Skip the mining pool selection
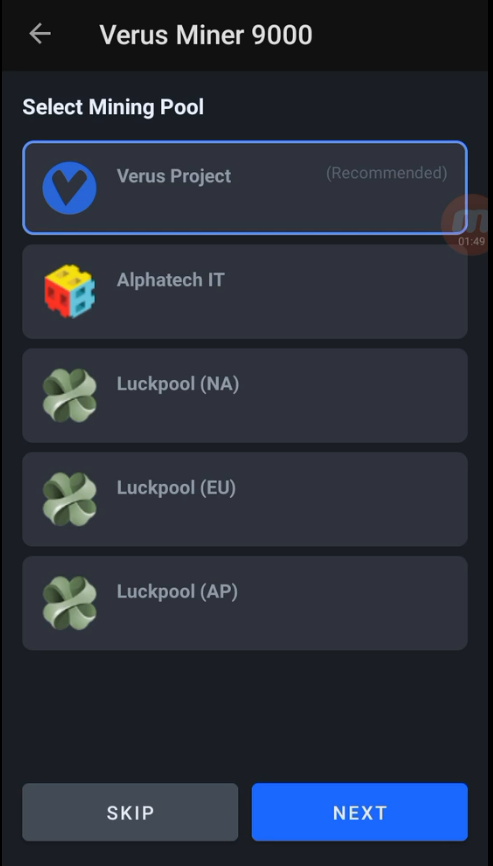The image size is (493, 866). 130,812
